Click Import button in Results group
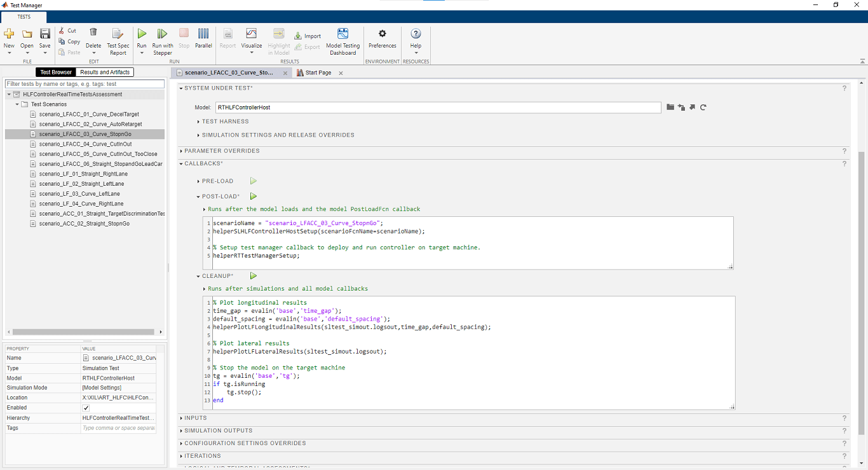Screen dimensions: 868x470 coord(308,36)
